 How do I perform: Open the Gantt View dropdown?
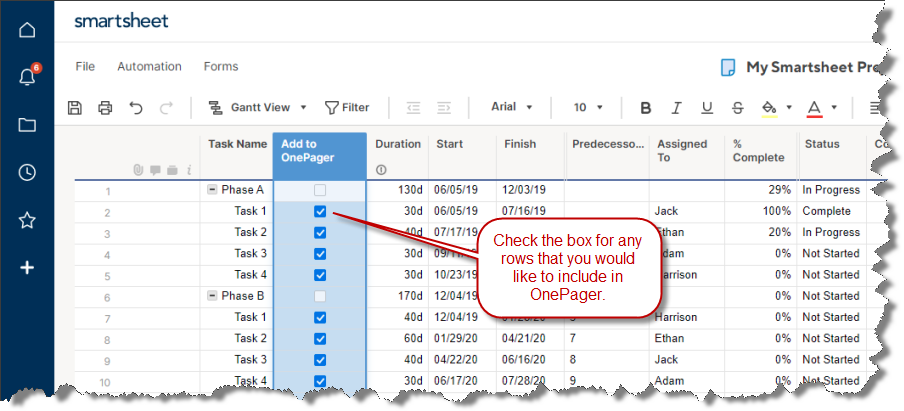pos(258,107)
